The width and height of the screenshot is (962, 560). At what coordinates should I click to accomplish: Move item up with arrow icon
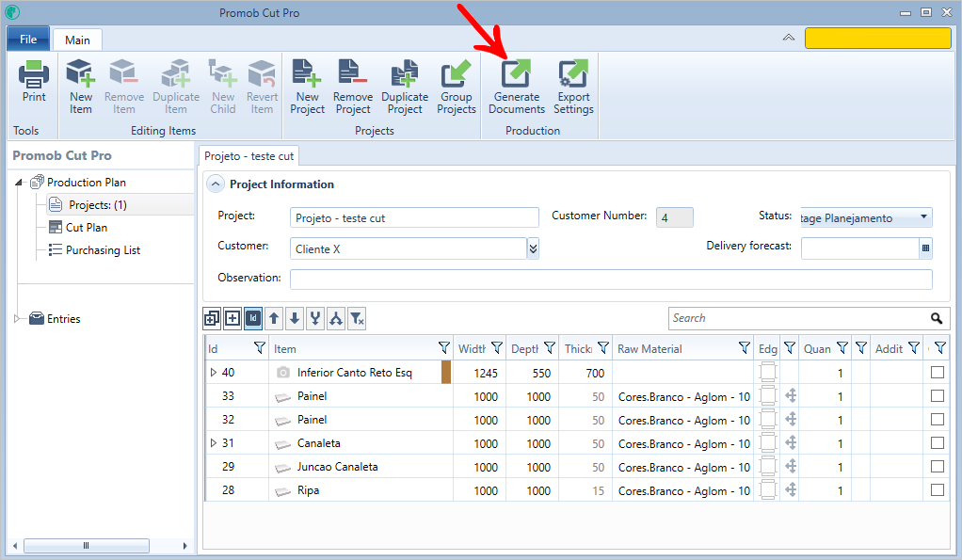[x=274, y=318]
